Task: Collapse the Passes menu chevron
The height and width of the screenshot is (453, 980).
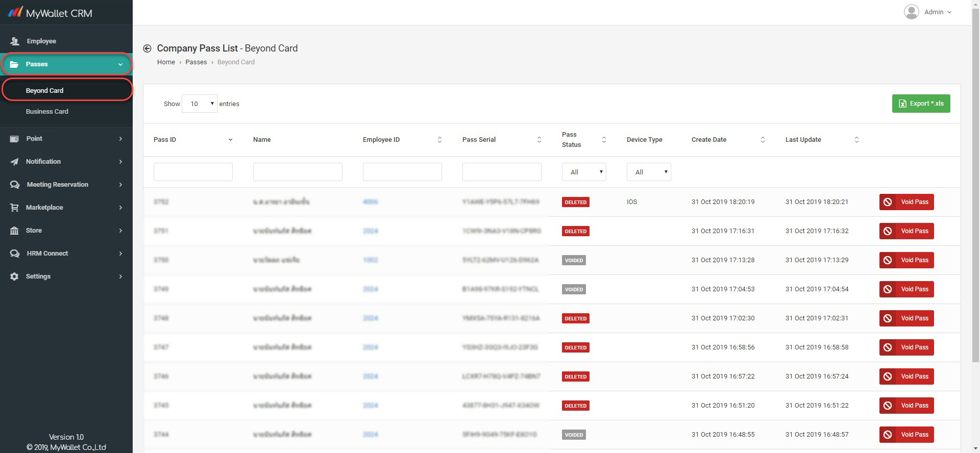Action: 120,64
